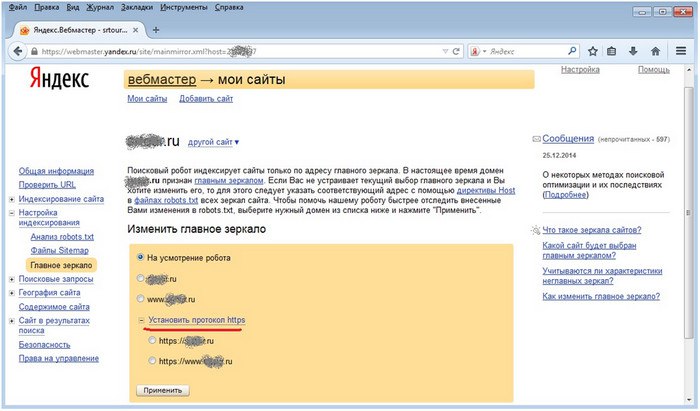Click the scrollbar up arrow

(x=689, y=70)
